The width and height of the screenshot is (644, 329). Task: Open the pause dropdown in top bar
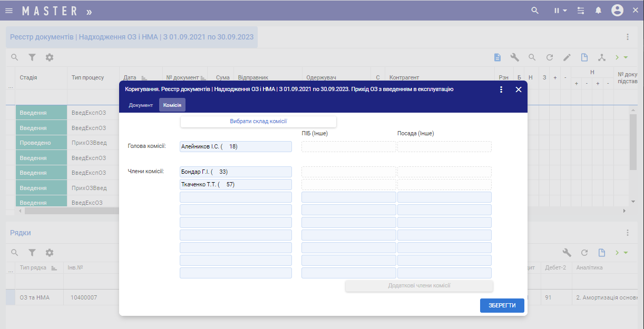pos(560,11)
